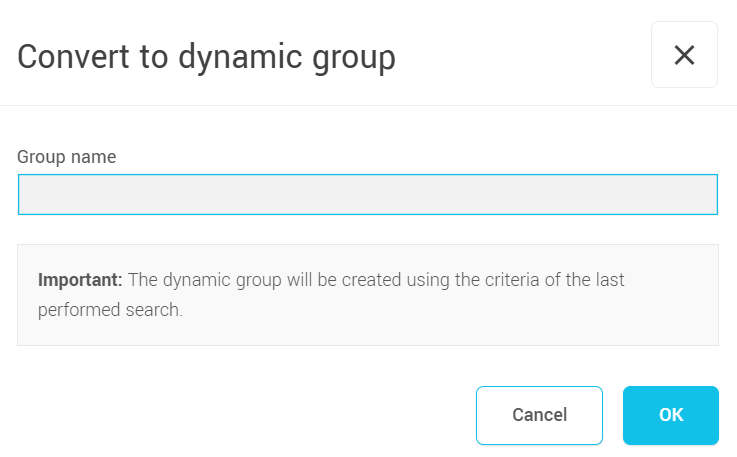Click OK to create the dynamic group

click(x=670, y=415)
